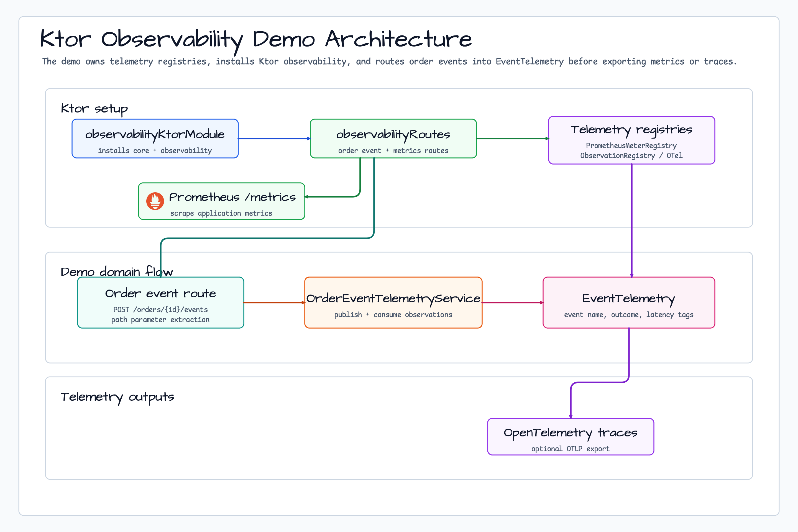Screen dimensions: 798x532
Task: Click the Prometheus /metrics node title
Action: [x=232, y=197]
